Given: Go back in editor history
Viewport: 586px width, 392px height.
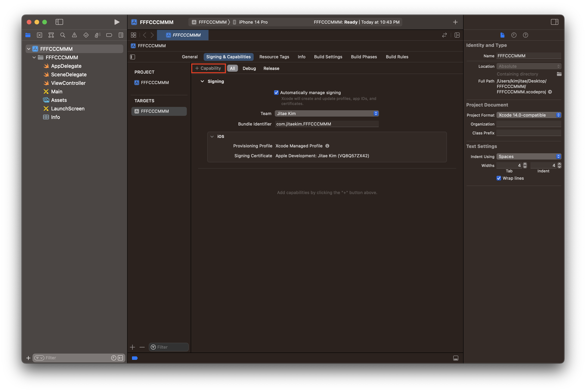Looking at the screenshot, I should coord(145,35).
